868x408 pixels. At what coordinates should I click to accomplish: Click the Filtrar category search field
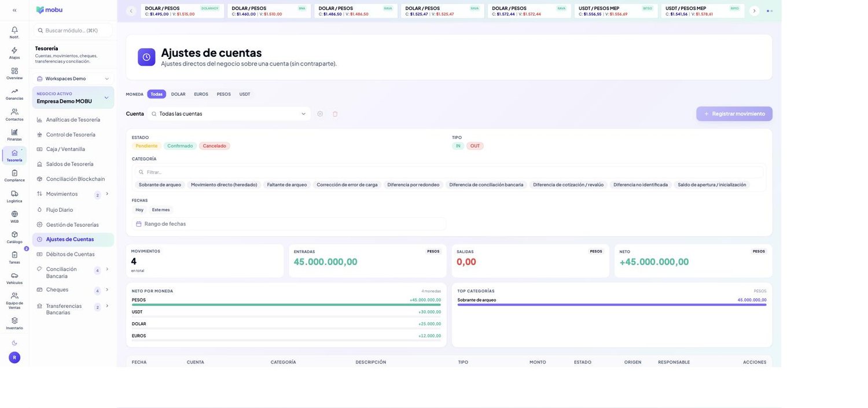tap(449, 172)
